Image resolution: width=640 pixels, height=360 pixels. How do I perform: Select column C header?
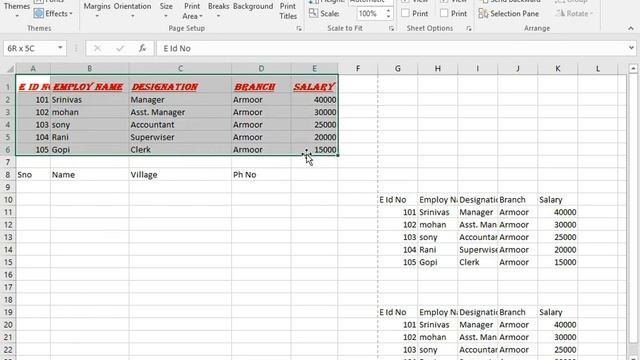coord(180,69)
